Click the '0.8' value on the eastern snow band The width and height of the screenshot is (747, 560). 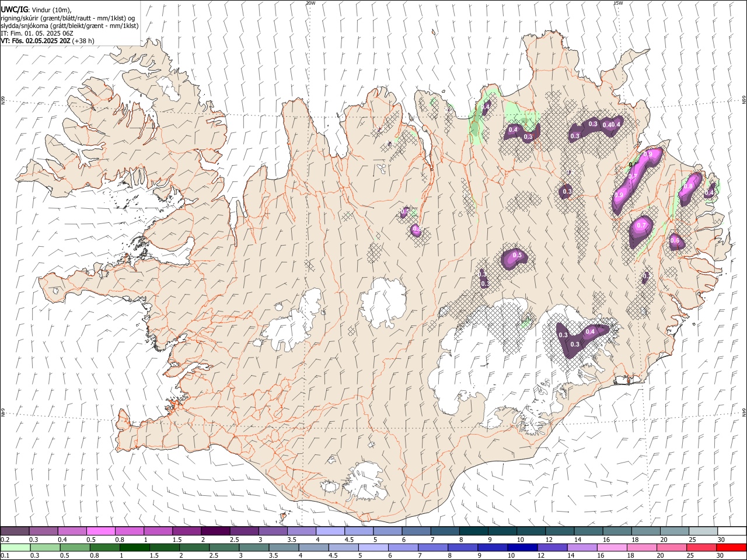[x=689, y=187]
